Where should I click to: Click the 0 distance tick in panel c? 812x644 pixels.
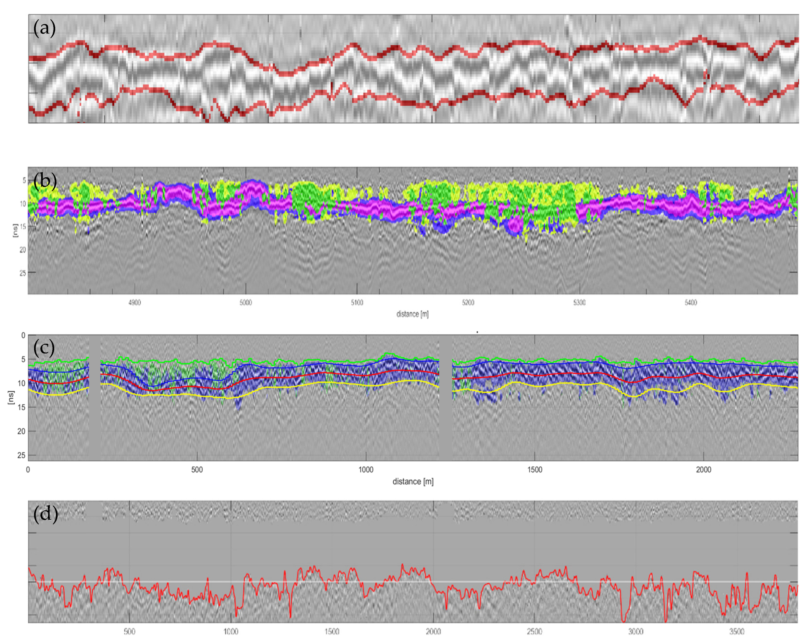[28, 470]
